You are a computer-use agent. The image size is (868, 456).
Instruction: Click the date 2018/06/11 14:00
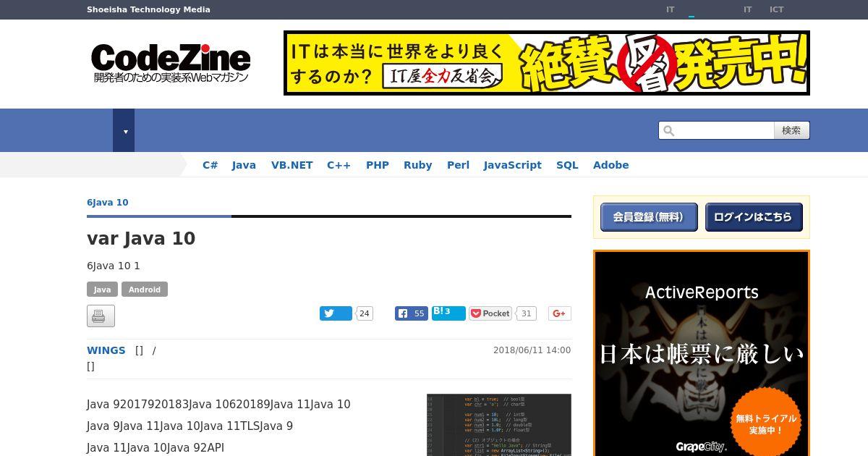532,350
